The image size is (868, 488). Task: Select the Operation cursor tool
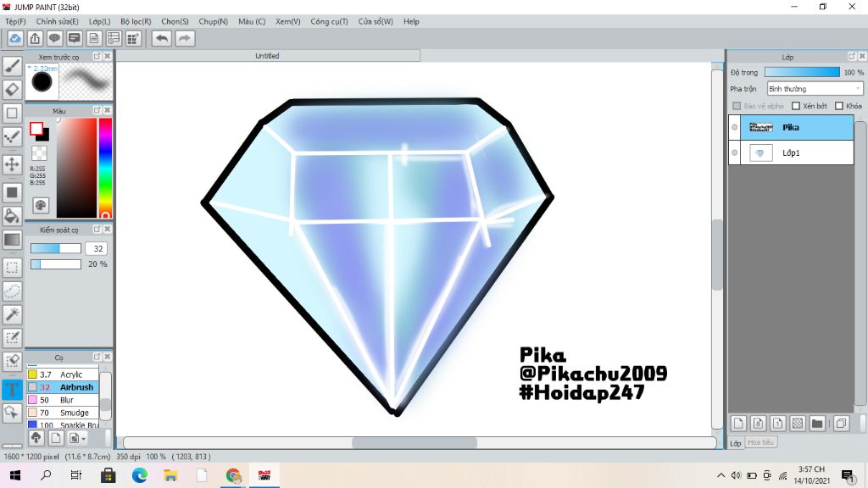point(12,413)
